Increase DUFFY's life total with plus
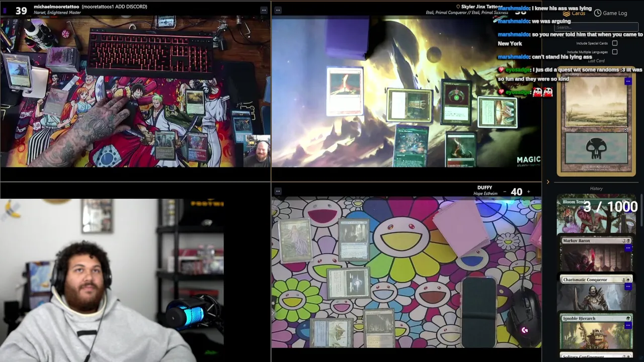This screenshot has width=644, height=362. [x=528, y=192]
